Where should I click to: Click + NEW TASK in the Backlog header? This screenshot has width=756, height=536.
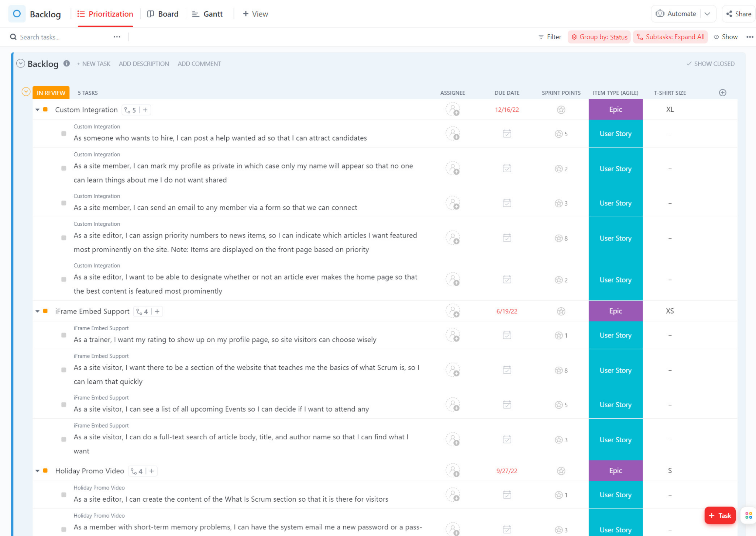pyautogui.click(x=93, y=63)
